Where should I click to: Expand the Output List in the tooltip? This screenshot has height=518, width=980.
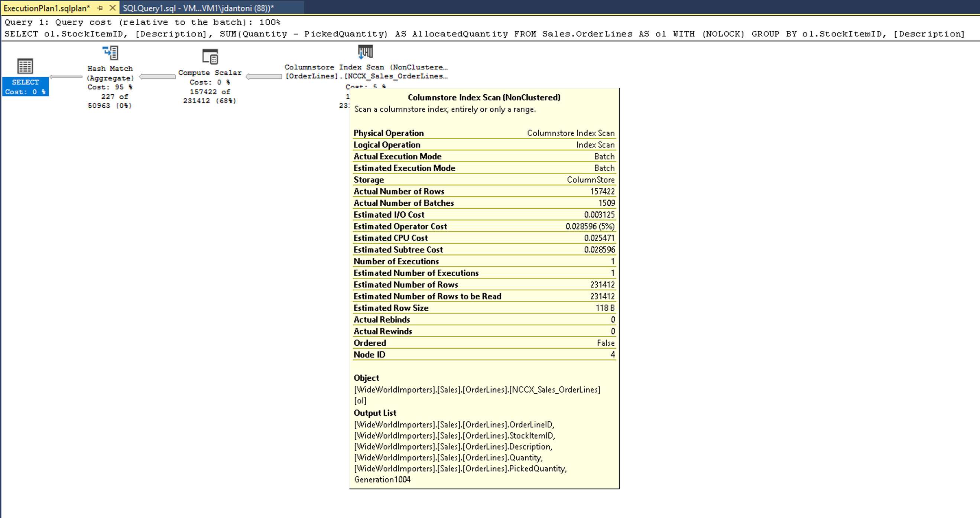[x=374, y=413]
